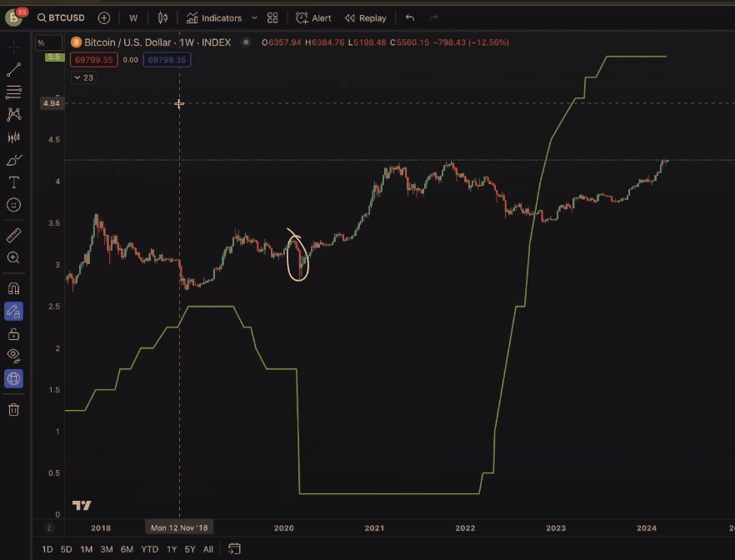The width and height of the screenshot is (735, 560).
Task: Activate the zoom in tool
Action: coord(13,257)
